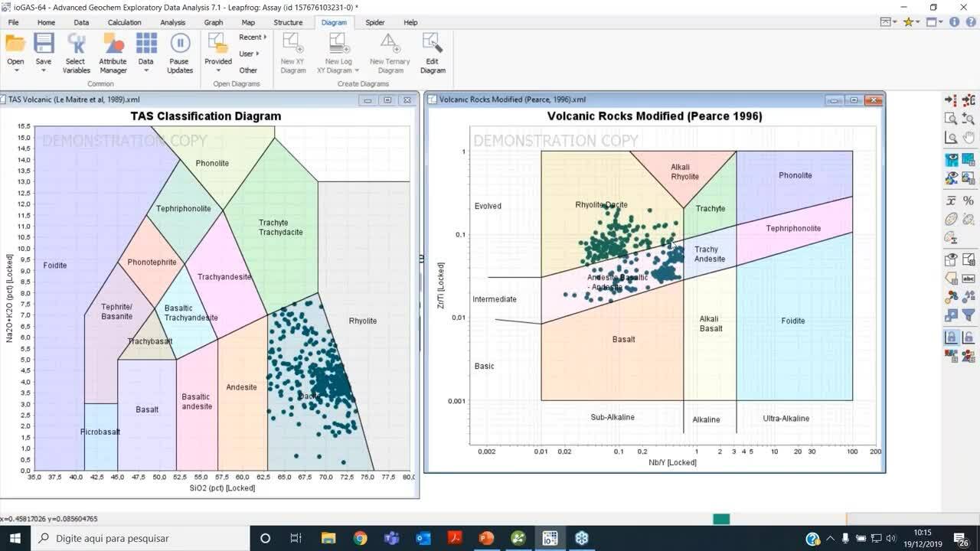Open the Analysis ribbon tab

click(x=173, y=22)
